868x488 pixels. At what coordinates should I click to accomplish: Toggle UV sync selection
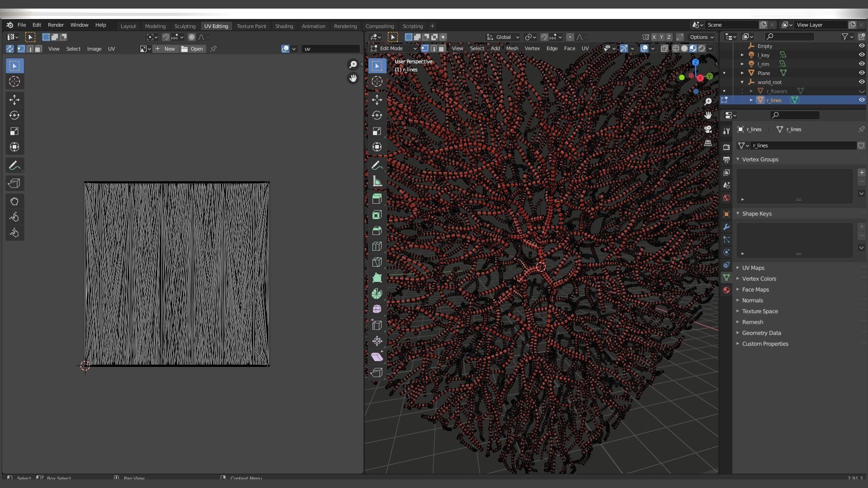[x=10, y=49]
